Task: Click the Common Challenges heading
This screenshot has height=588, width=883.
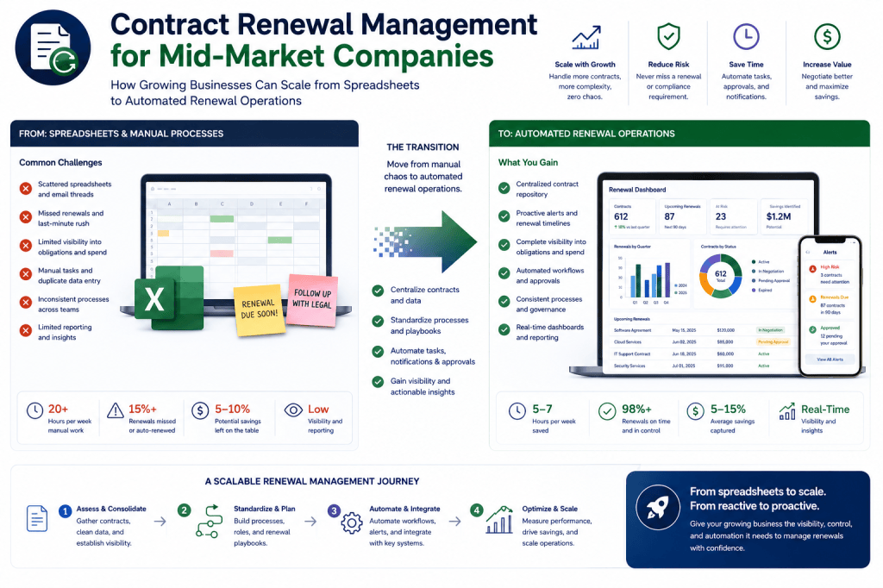Action: pos(61,163)
